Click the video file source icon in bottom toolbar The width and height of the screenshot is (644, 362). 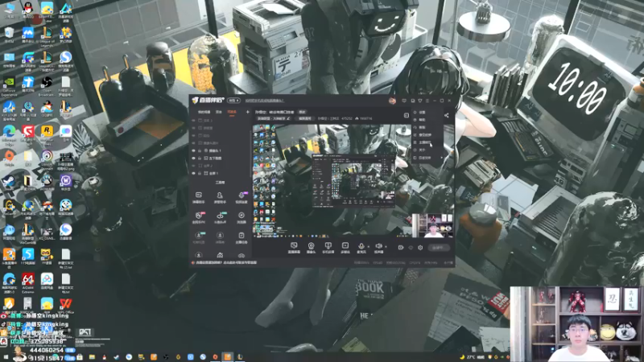[x=345, y=246]
